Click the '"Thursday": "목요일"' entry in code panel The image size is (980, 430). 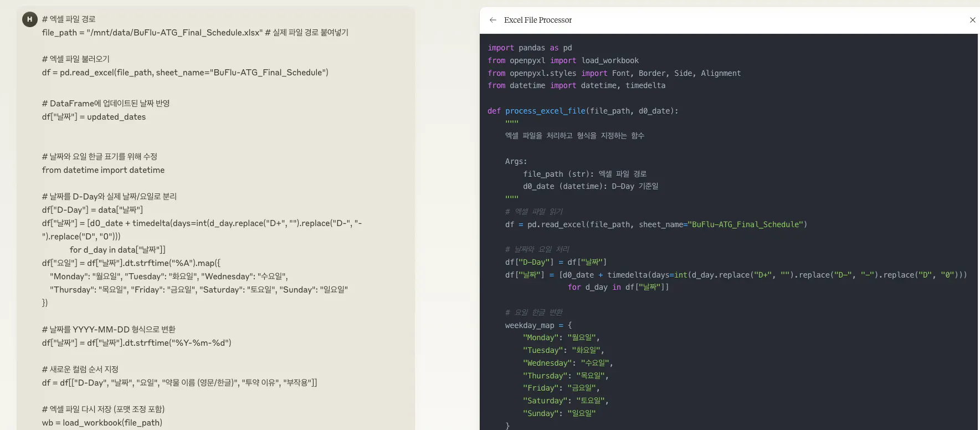(x=566, y=376)
